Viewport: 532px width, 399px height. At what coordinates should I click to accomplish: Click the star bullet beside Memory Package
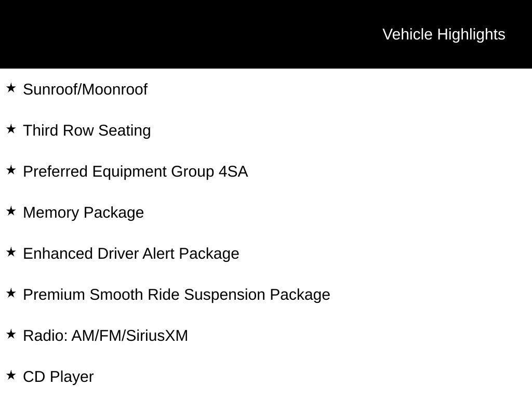(x=11, y=211)
